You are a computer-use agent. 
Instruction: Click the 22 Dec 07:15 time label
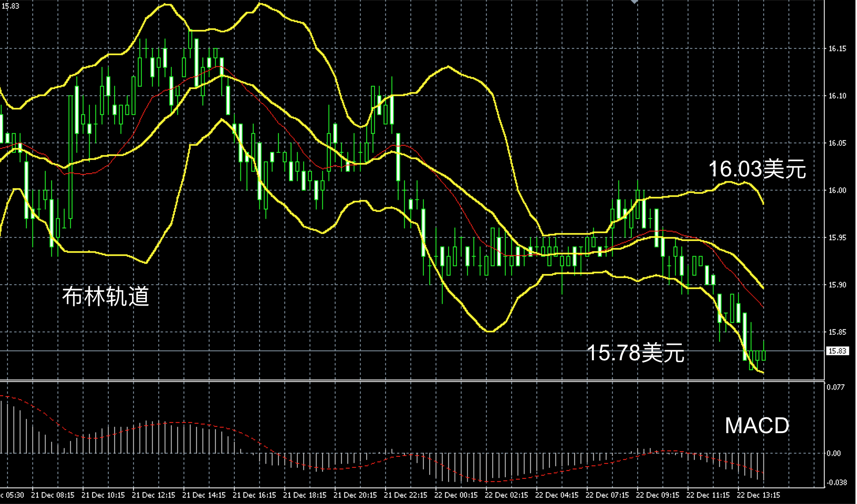point(607,495)
